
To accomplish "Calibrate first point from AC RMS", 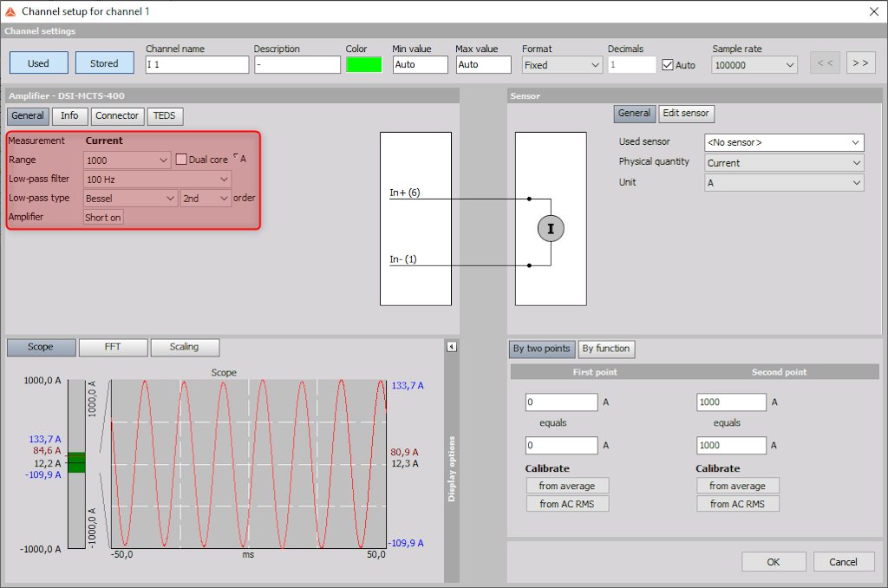I will click(567, 504).
